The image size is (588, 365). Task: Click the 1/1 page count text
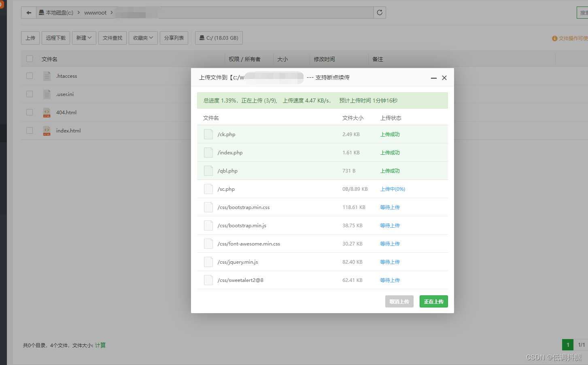582,345
